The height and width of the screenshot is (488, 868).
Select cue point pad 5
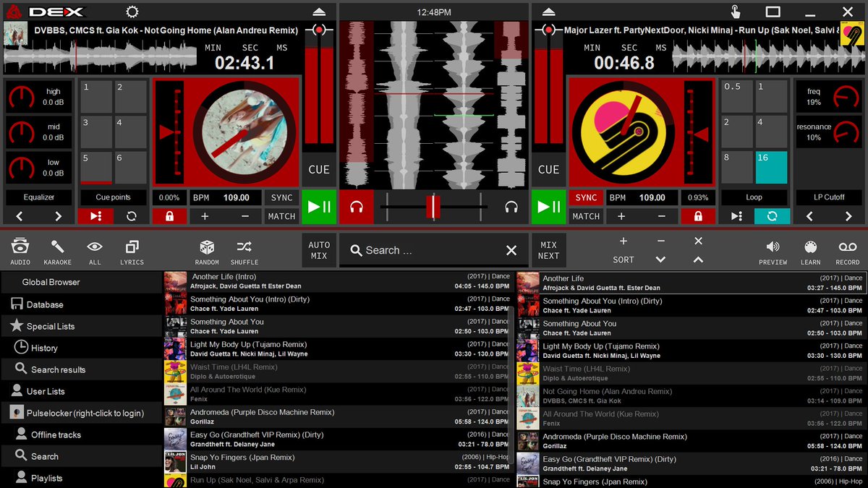tap(95, 167)
